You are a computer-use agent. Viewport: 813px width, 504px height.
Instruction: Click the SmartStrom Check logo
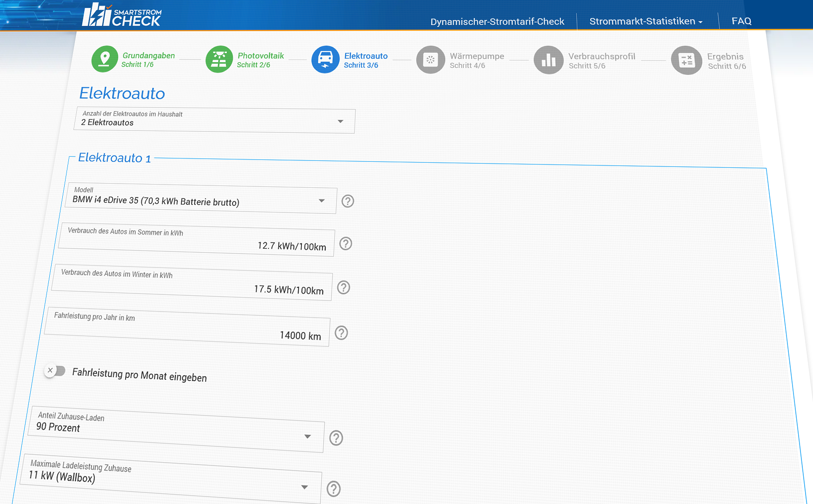(x=122, y=15)
